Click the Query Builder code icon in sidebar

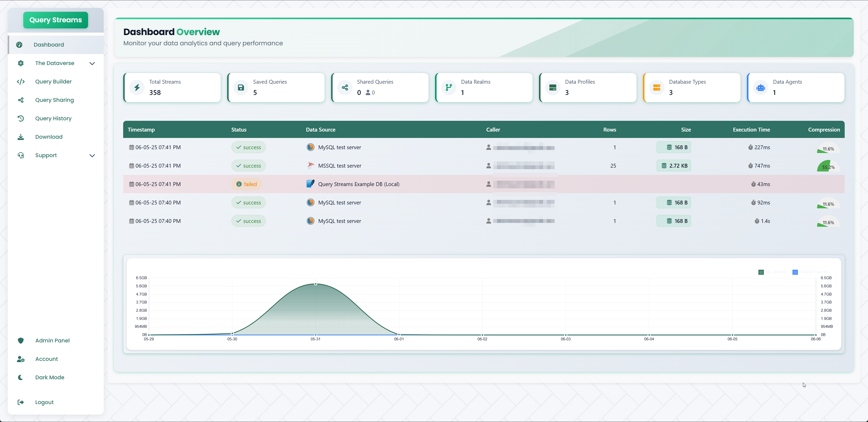[x=20, y=81]
